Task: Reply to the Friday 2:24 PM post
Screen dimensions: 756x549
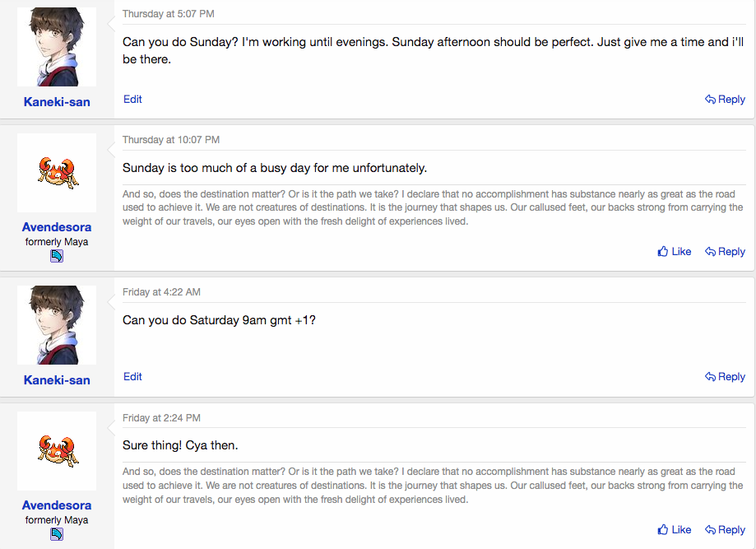Action: coord(725,530)
